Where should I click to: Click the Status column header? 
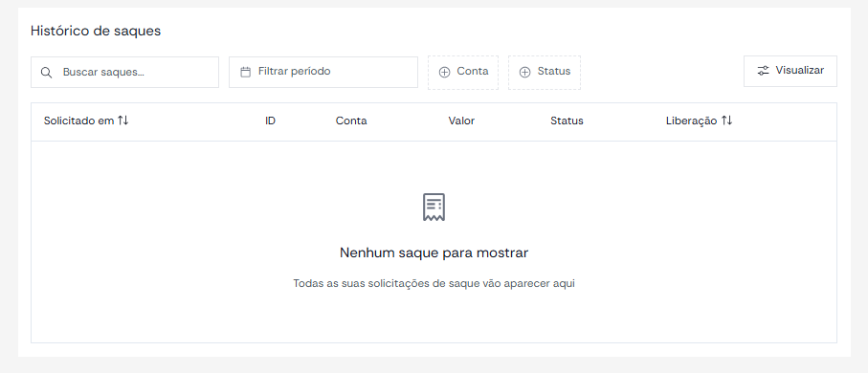567,121
